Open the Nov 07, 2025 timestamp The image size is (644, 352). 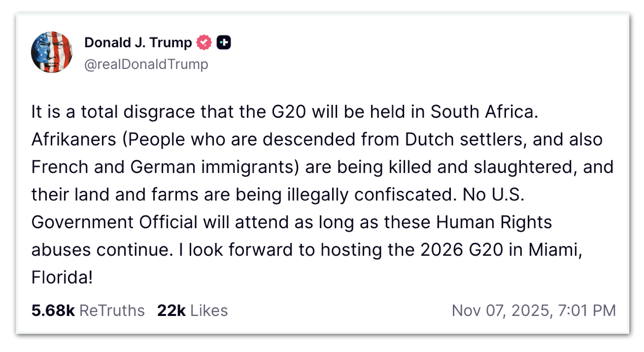[x=502, y=310]
